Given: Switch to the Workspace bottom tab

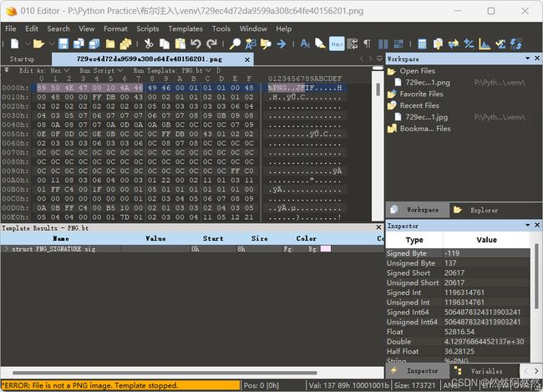Looking at the screenshot, I should tap(417, 210).
